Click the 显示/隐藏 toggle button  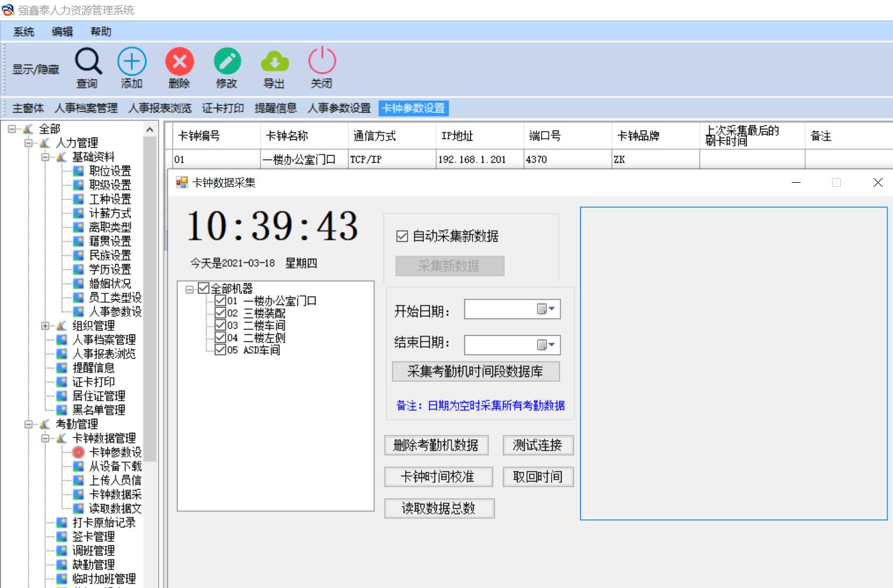coord(35,69)
